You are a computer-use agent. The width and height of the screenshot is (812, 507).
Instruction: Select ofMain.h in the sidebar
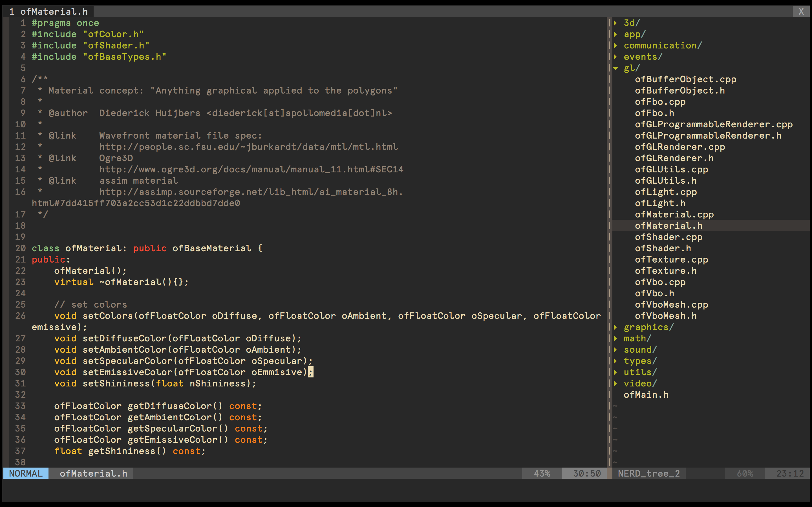click(x=646, y=395)
